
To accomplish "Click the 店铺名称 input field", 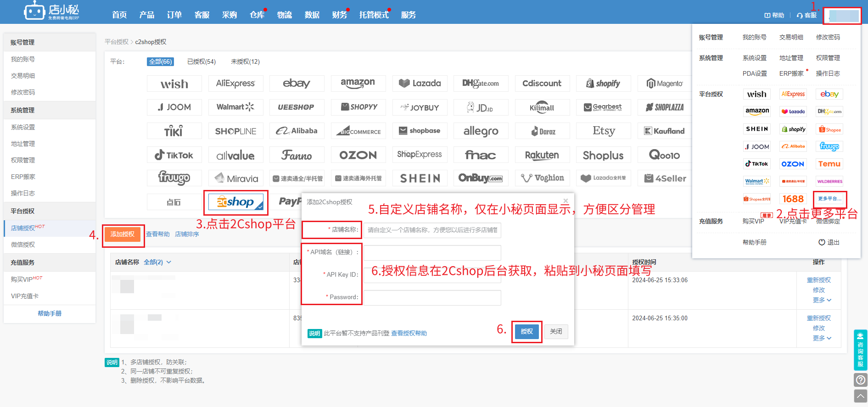I will pos(432,230).
